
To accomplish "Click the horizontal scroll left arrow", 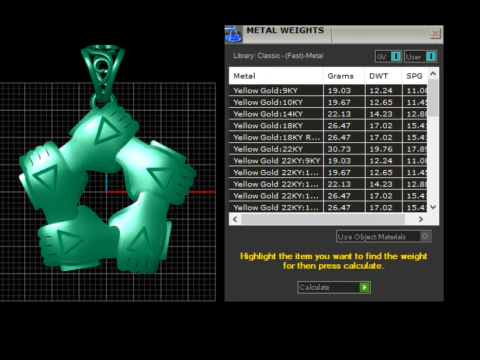I will (x=235, y=219).
